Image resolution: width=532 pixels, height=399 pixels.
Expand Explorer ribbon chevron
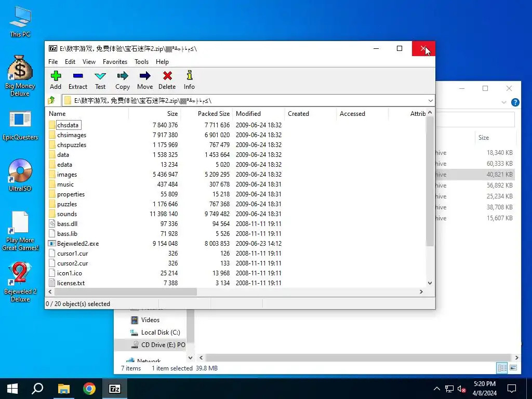click(x=503, y=102)
